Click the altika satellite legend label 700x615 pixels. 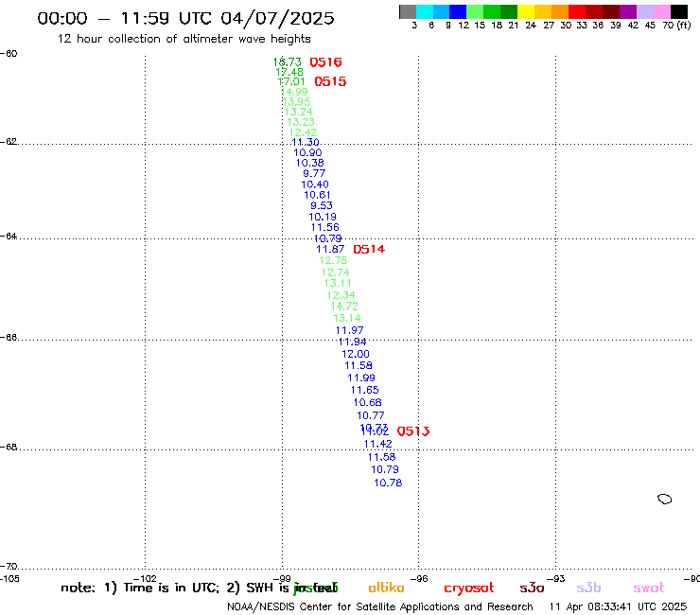[386, 588]
